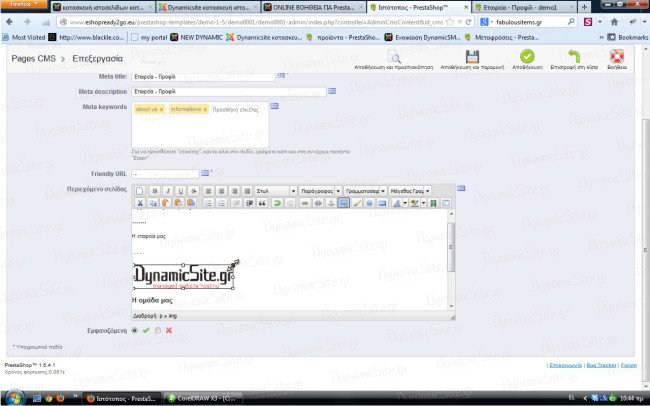Open the Styles dropdown in editor
The image size is (650, 406).
[276, 191]
